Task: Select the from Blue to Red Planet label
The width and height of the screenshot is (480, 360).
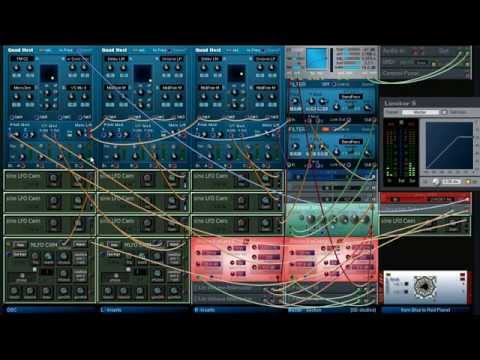Action: (x=425, y=310)
